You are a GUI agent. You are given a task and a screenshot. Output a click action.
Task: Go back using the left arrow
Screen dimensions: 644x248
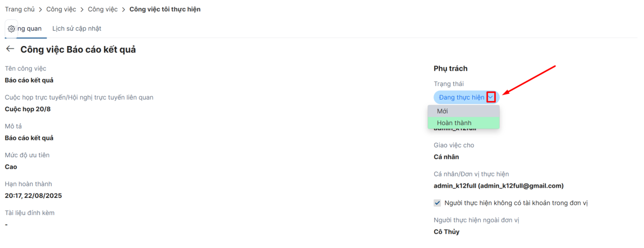coord(10,49)
